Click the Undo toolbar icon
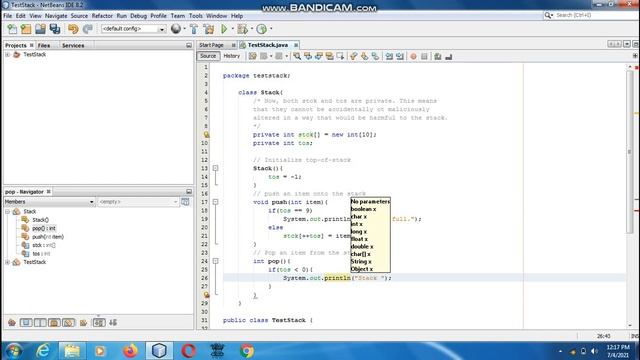 [73, 29]
